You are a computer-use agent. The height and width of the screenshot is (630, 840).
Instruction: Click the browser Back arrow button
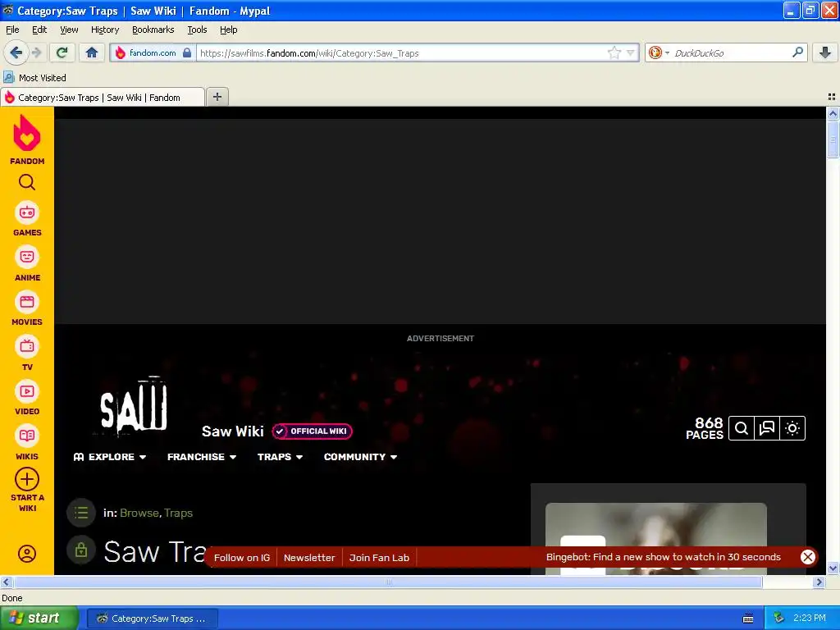pyautogui.click(x=16, y=52)
